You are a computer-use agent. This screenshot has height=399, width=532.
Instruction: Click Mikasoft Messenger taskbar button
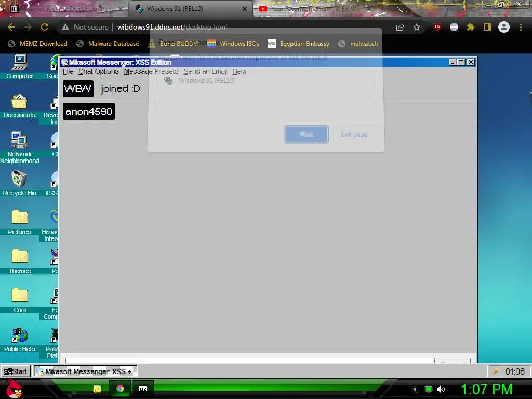[85, 371]
